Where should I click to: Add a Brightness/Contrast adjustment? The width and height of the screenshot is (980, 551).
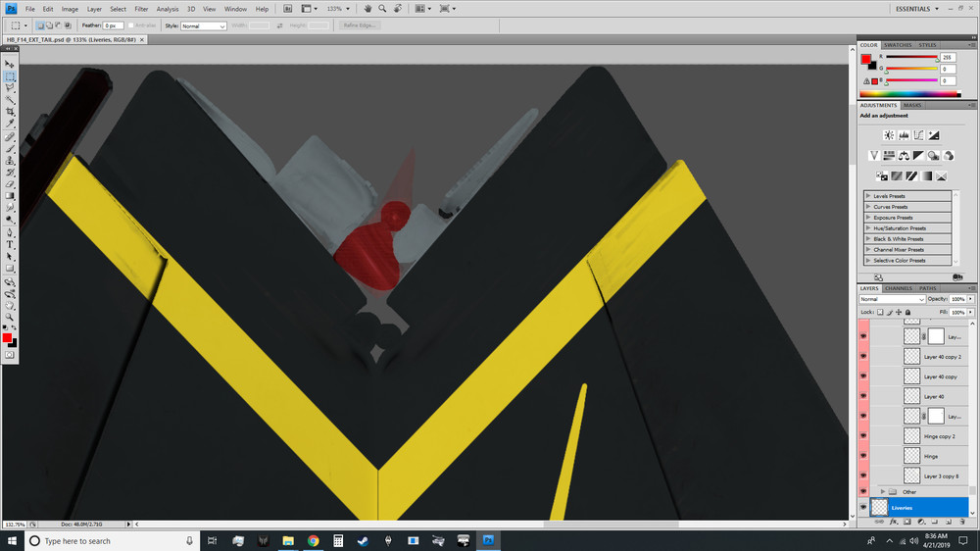coord(888,135)
